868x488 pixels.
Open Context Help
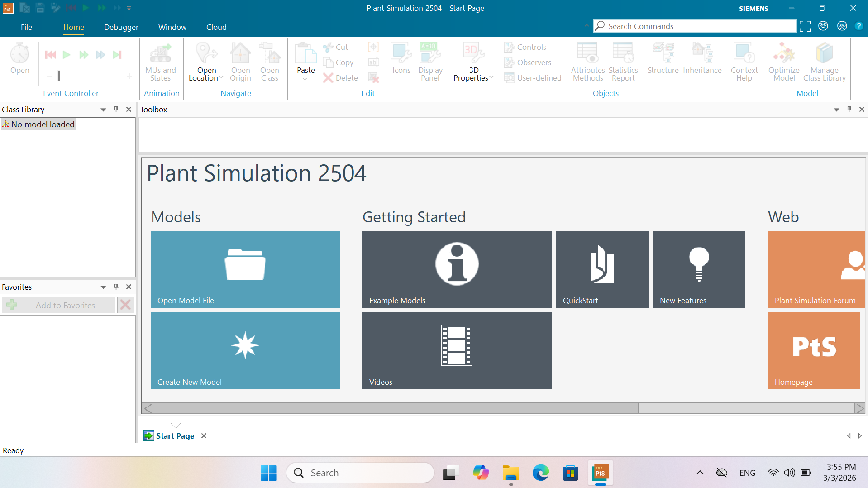pyautogui.click(x=744, y=62)
